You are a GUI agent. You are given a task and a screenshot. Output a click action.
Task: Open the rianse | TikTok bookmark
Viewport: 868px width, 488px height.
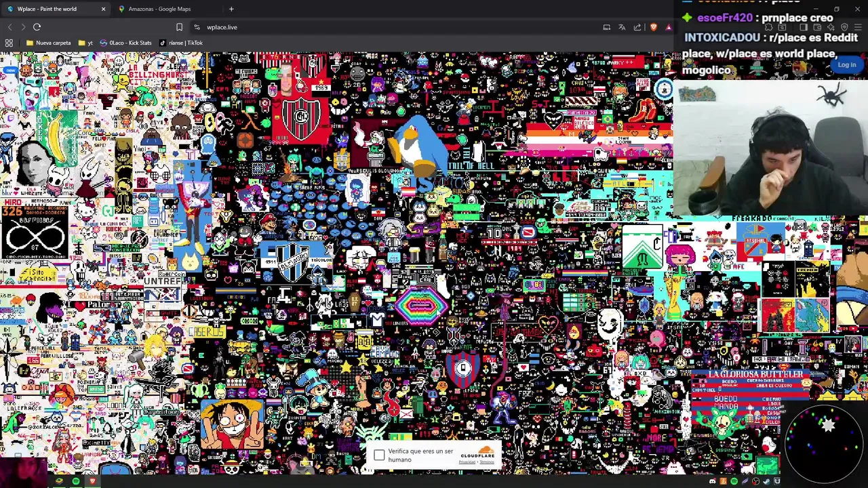pyautogui.click(x=181, y=43)
